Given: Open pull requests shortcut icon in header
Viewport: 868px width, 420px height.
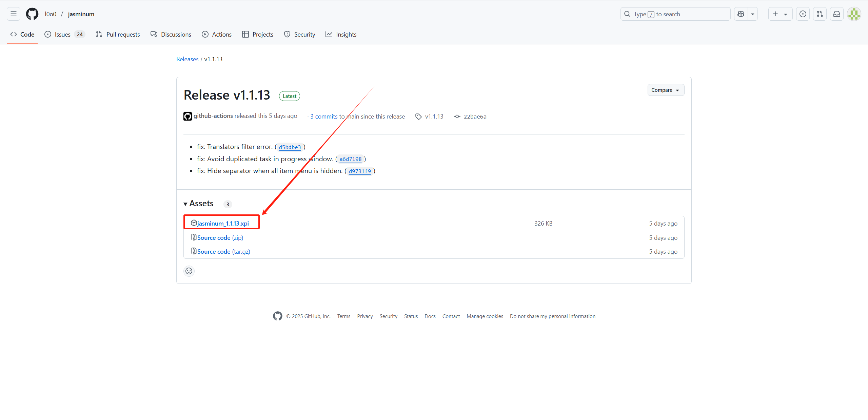Looking at the screenshot, I should coord(820,14).
